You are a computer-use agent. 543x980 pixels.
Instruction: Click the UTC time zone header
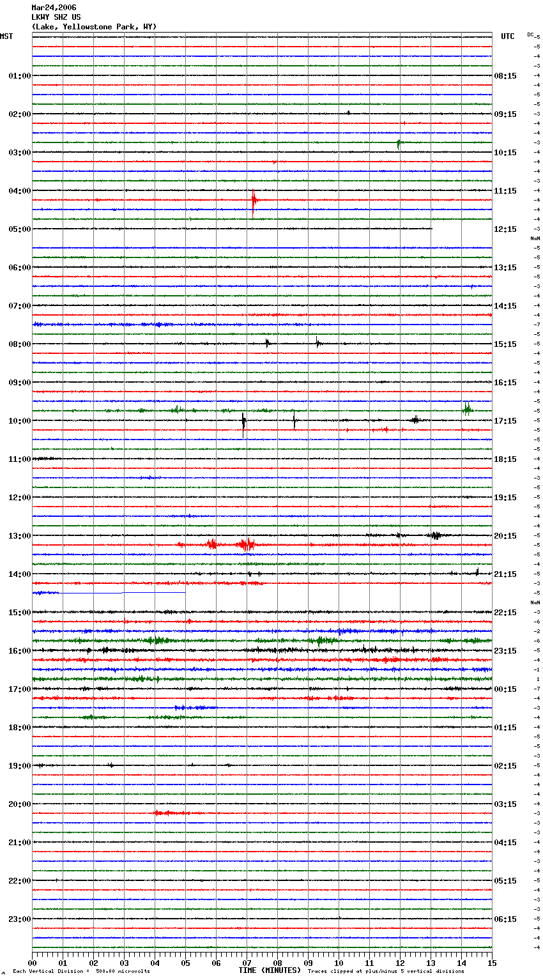click(507, 36)
